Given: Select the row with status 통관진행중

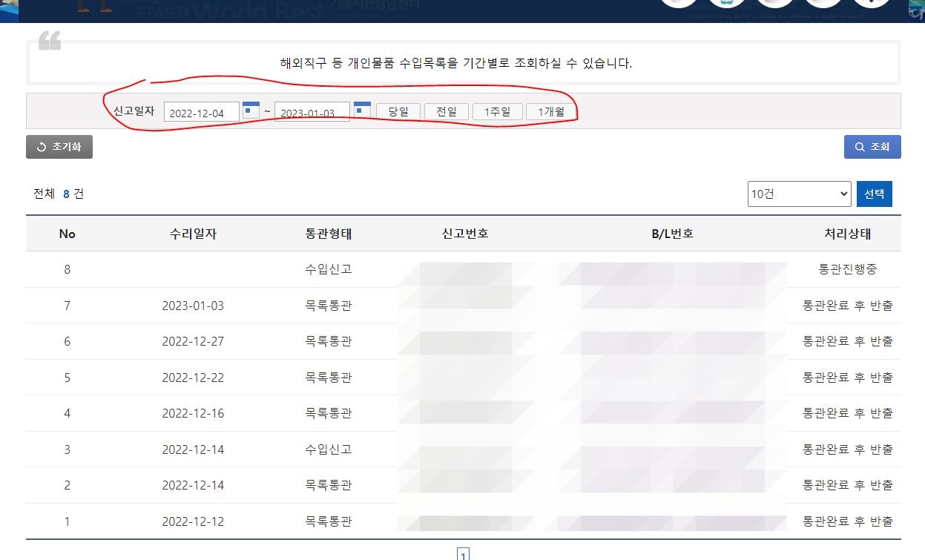Looking at the screenshot, I should click(x=847, y=269).
